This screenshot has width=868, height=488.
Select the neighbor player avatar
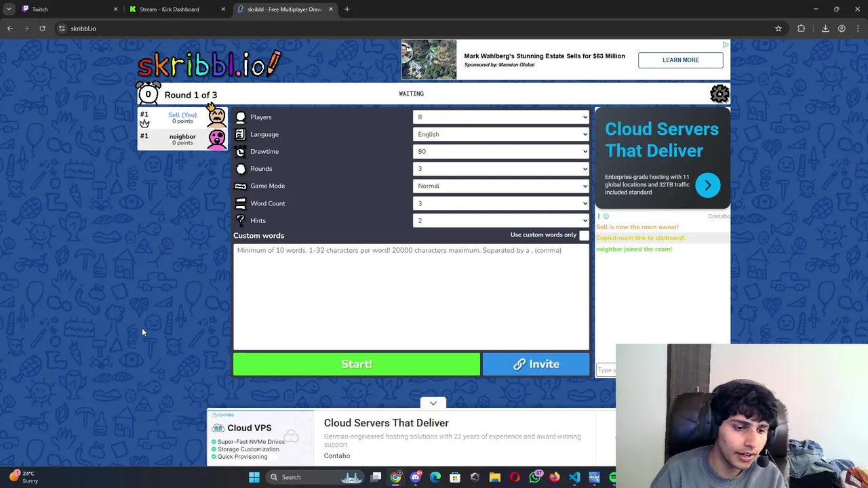[x=217, y=139]
